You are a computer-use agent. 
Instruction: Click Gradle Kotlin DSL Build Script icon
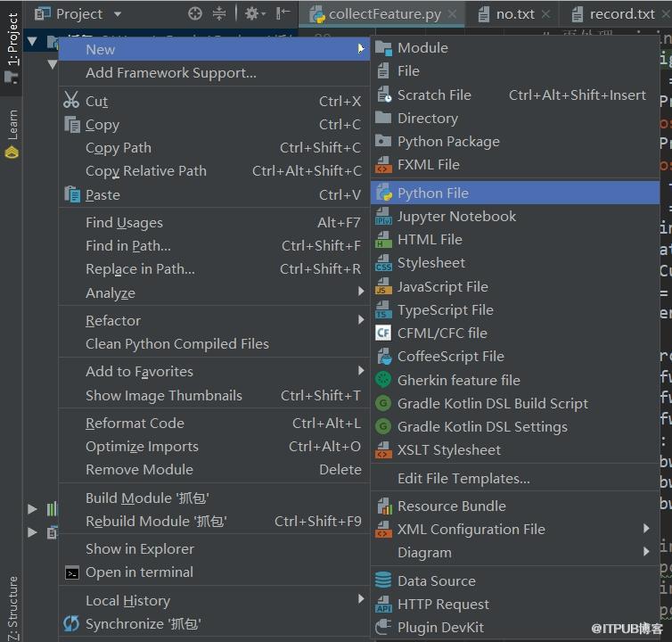[x=383, y=403]
